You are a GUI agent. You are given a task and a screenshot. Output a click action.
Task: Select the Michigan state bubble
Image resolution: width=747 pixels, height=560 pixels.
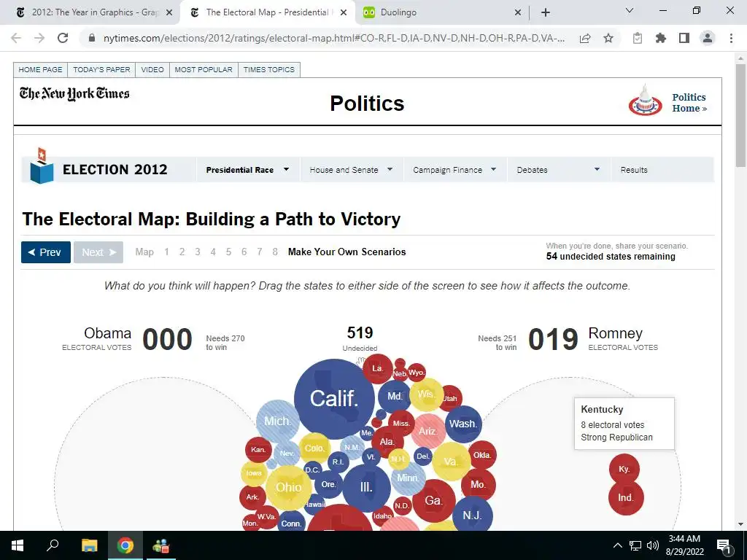click(x=278, y=421)
